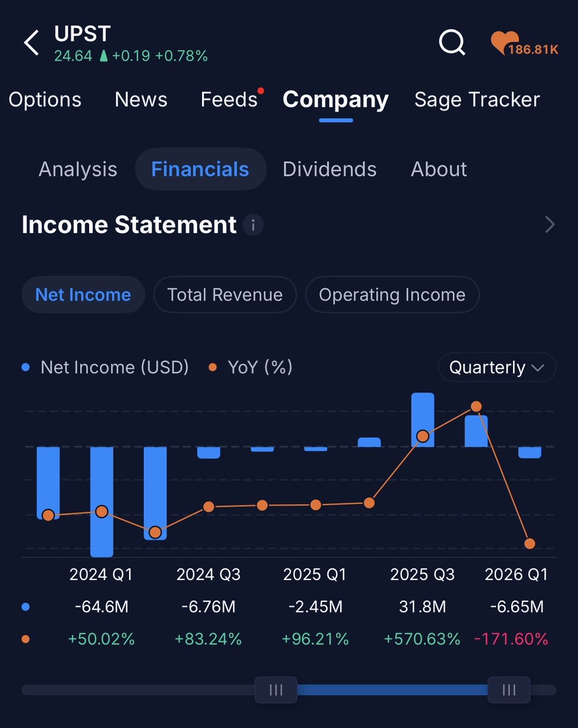Tap the 2026 Q1 YoY data point
The image size is (578, 728).
(x=529, y=544)
